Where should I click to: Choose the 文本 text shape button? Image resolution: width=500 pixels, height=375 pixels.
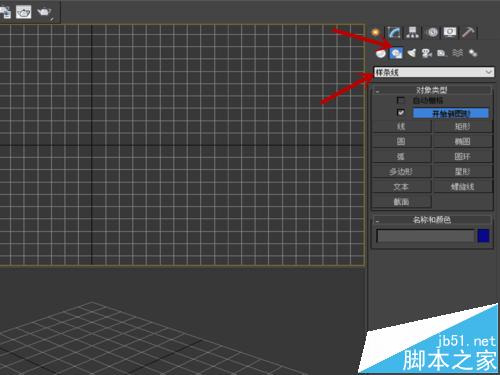point(401,187)
